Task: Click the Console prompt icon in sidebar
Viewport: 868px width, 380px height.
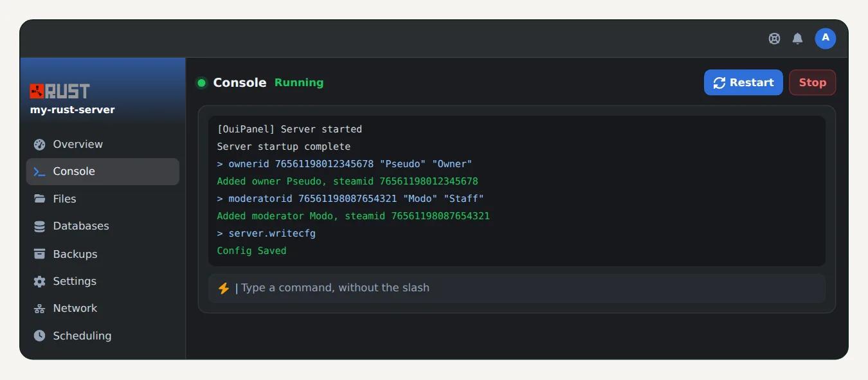Action: coord(40,172)
